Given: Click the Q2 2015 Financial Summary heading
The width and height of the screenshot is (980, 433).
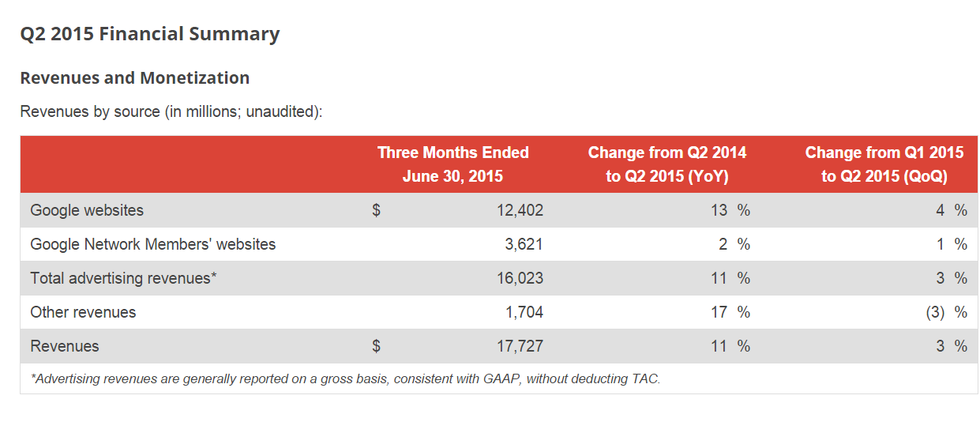Looking at the screenshot, I should click(x=150, y=34).
